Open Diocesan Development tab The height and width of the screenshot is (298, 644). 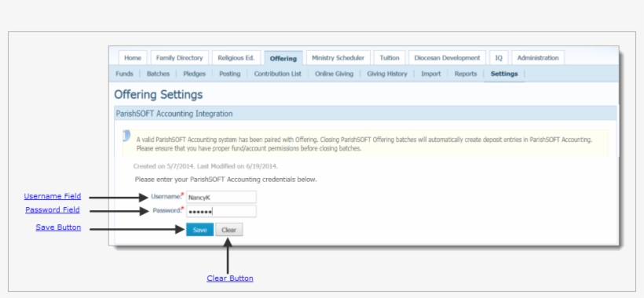pyautogui.click(x=447, y=58)
